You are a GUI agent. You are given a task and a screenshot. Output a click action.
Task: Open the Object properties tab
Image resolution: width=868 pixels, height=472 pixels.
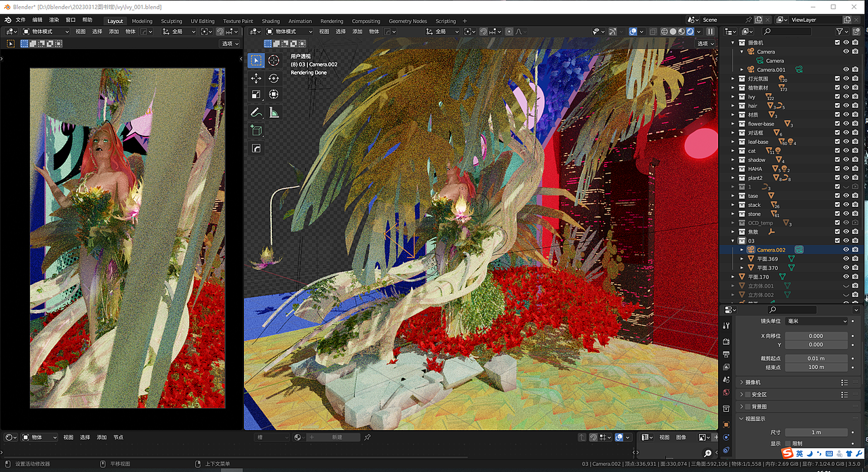point(726,425)
